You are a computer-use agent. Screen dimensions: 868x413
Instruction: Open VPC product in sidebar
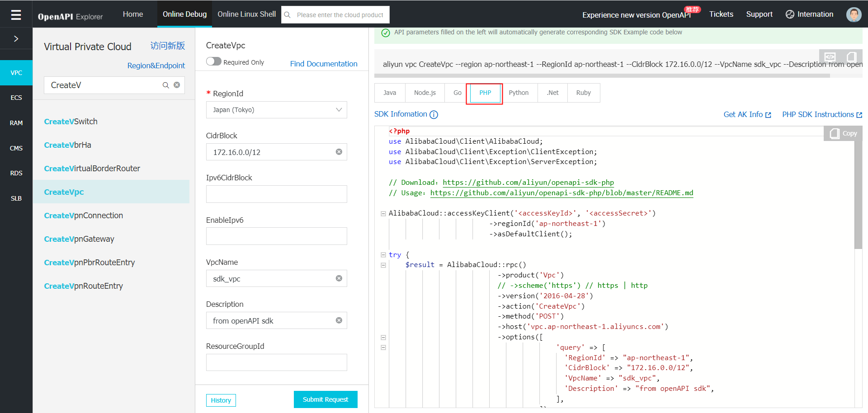click(x=16, y=73)
